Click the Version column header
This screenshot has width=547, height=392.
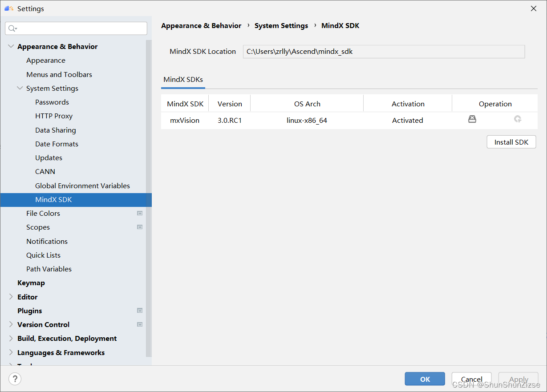pyautogui.click(x=230, y=104)
